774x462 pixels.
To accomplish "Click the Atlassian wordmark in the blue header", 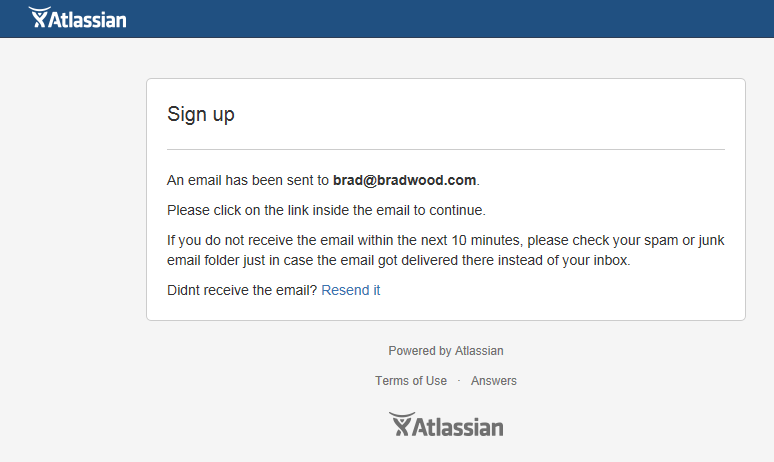I will (x=88, y=18).
